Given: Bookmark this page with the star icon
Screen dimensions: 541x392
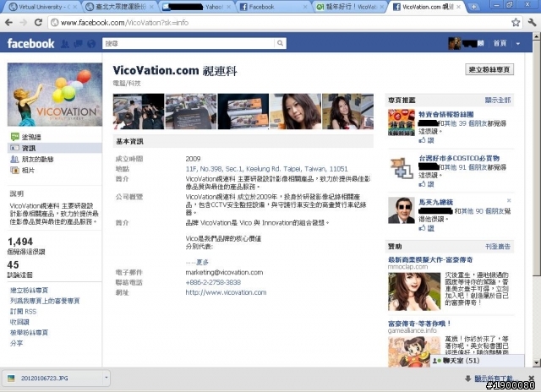Looking at the screenshot, I should click(516, 23).
